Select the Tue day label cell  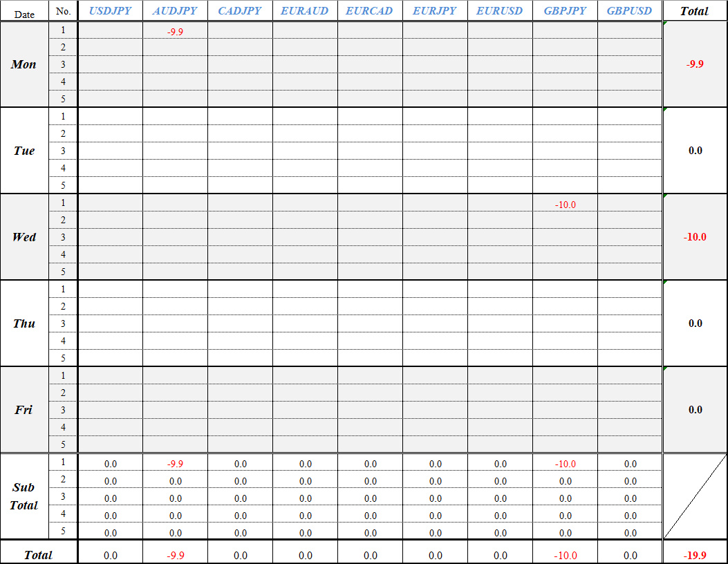pyautogui.click(x=24, y=151)
